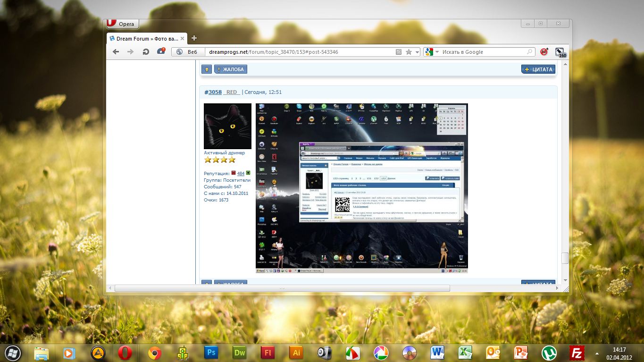Go forward to the next page
This screenshot has width=644, height=362.
pos(130,52)
